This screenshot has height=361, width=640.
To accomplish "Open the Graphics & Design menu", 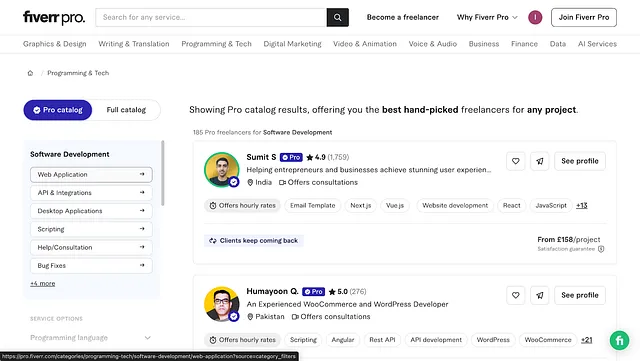I will [x=55, y=44].
